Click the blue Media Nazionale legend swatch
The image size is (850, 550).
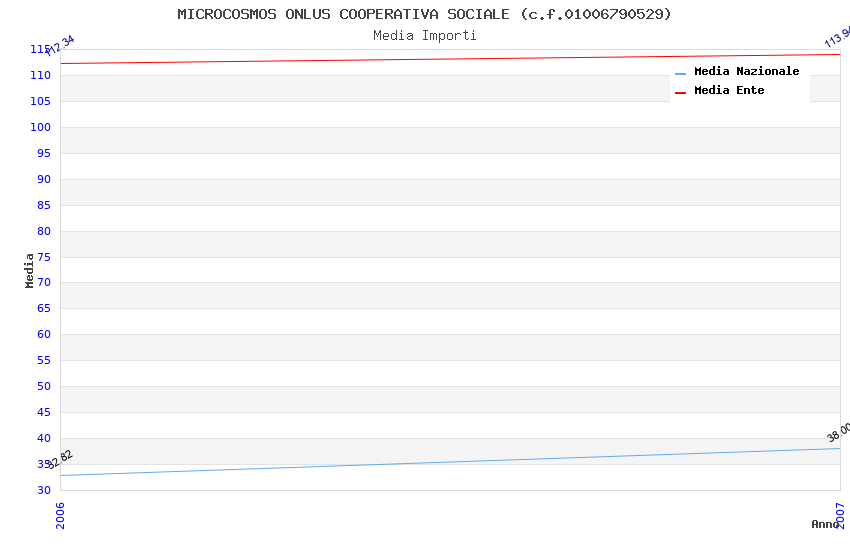680,74
